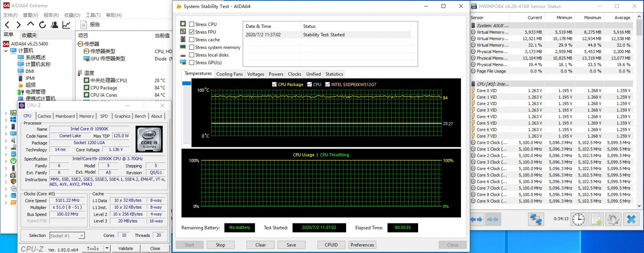Enable the Stress cache checkbox
The width and height of the screenshot is (644, 253).
click(192, 40)
